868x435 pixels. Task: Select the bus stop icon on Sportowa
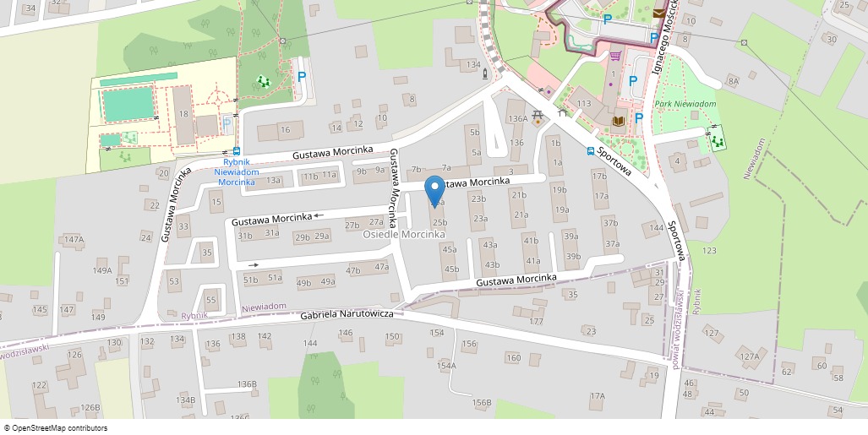click(x=591, y=150)
